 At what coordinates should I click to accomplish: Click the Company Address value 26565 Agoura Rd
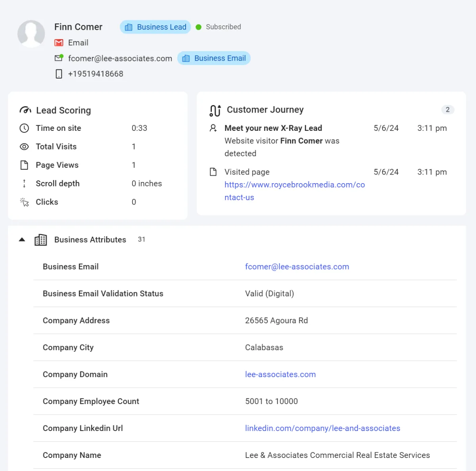click(x=276, y=320)
